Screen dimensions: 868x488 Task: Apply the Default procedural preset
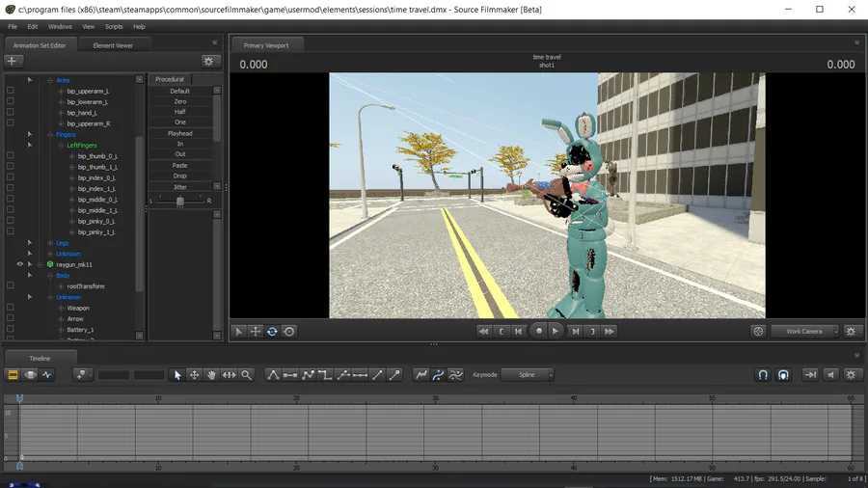(x=180, y=91)
